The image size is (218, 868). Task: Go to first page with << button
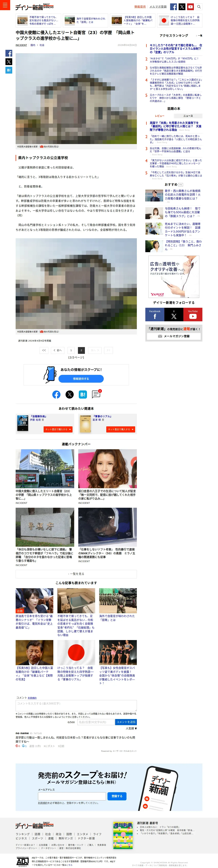tap(44, 350)
